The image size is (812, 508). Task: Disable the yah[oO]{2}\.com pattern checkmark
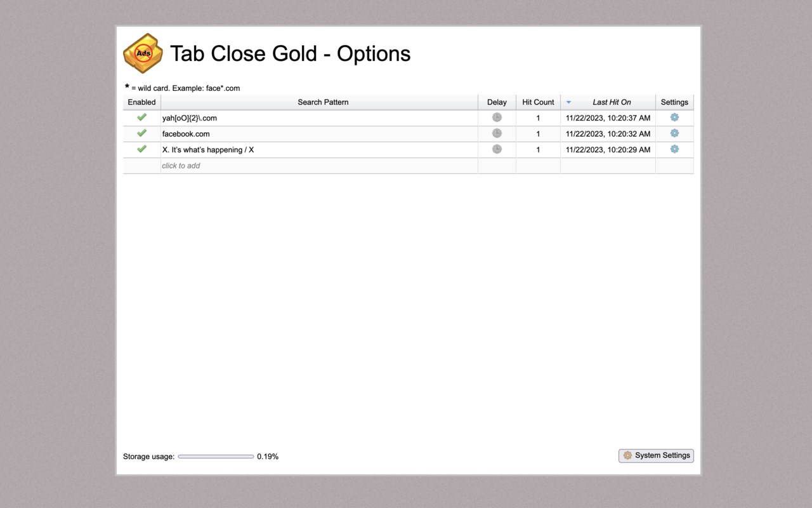pos(141,117)
